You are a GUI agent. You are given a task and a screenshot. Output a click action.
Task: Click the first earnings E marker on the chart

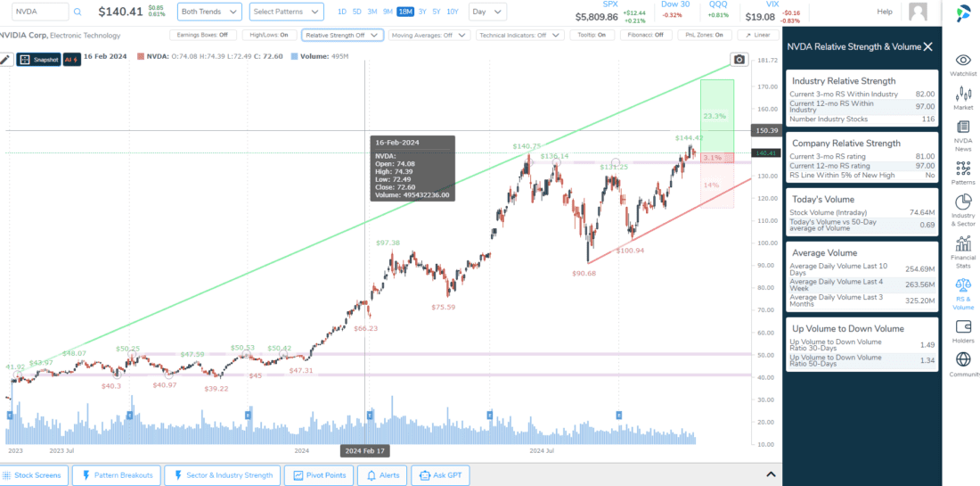tap(10, 415)
